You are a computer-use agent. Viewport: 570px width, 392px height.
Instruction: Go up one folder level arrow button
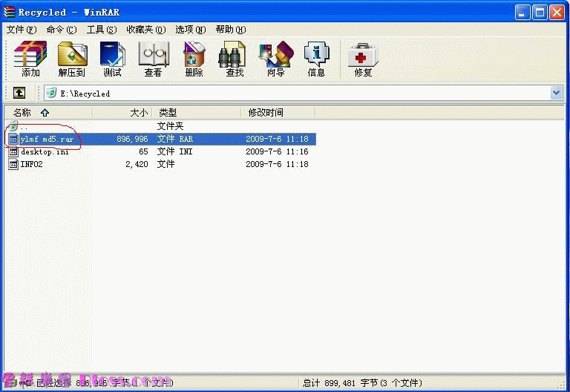click(19, 93)
